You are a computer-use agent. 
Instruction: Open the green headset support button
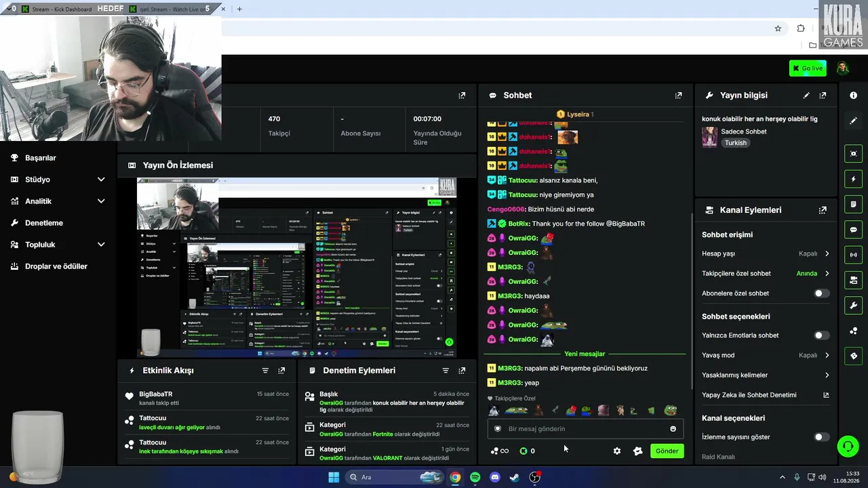point(848,446)
